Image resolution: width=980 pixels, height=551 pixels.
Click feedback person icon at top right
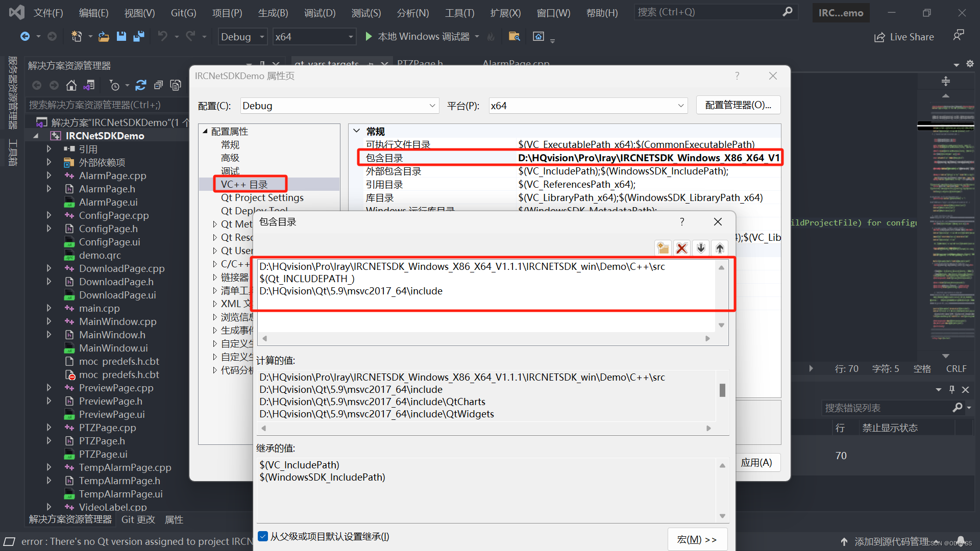click(x=958, y=35)
